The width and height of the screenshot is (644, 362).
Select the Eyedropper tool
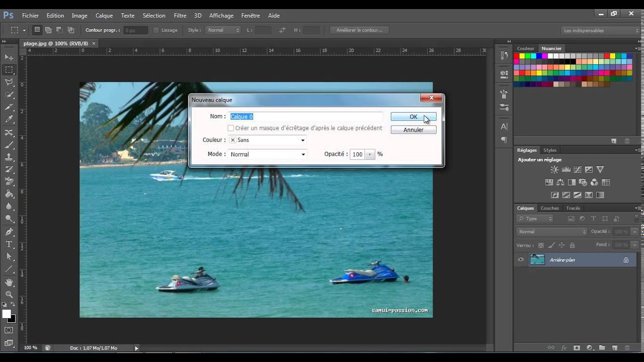pos(9,119)
